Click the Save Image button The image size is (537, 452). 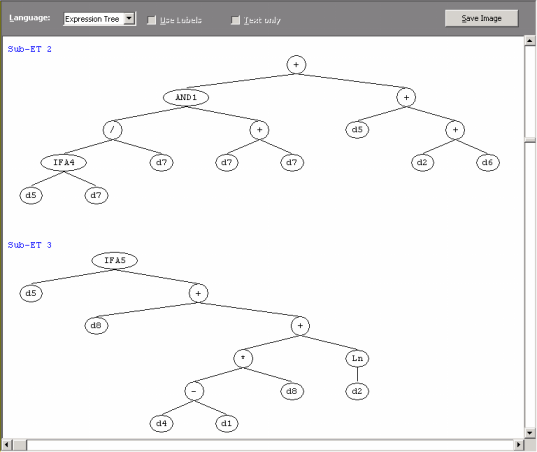pyautogui.click(x=481, y=18)
